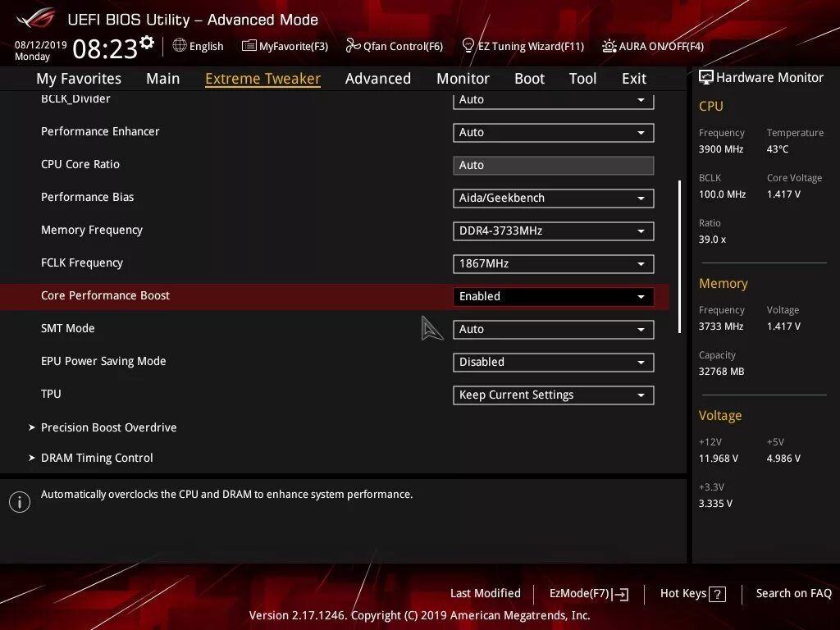Change the Performance Bias setting
Image resolution: width=840 pixels, height=630 pixels.
552,198
